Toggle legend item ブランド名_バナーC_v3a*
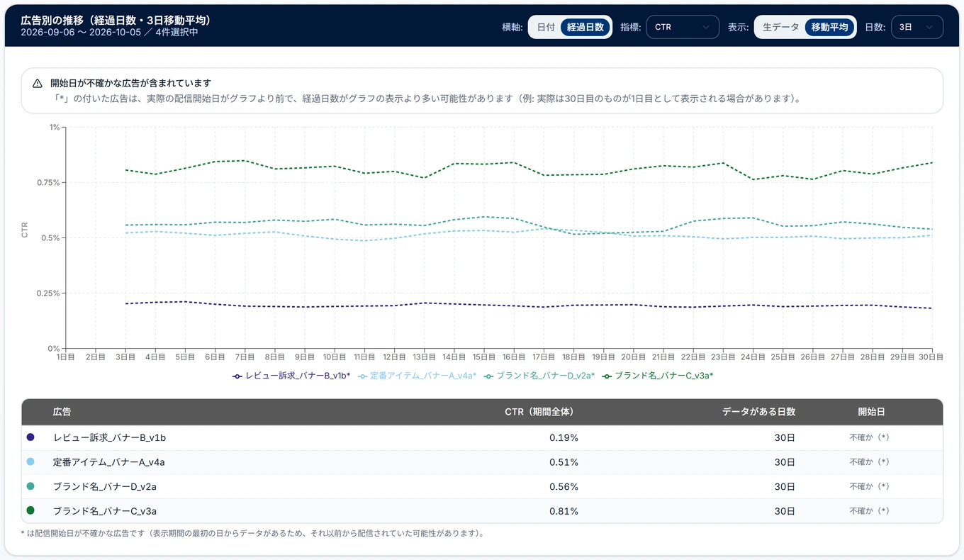 point(658,376)
